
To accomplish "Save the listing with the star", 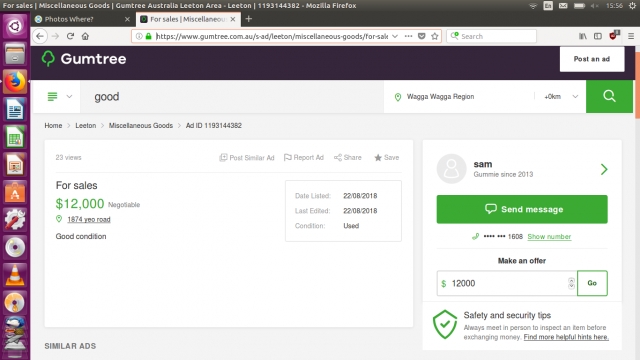I will 387,158.
